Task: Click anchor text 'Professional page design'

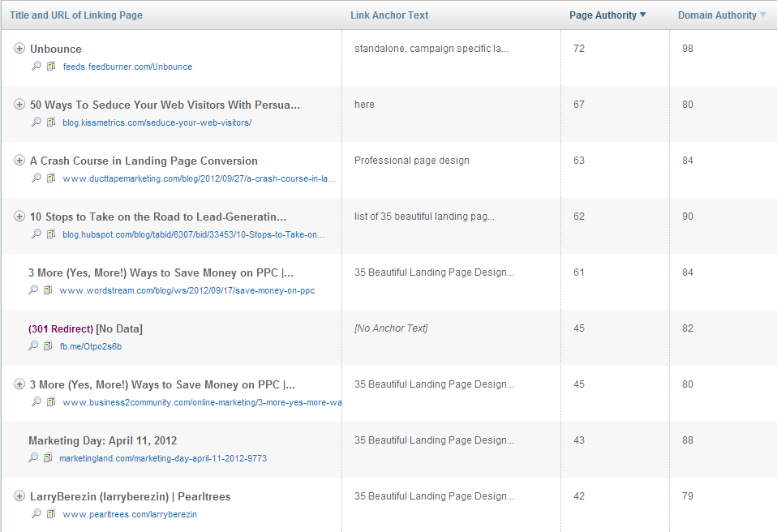Action: point(412,161)
